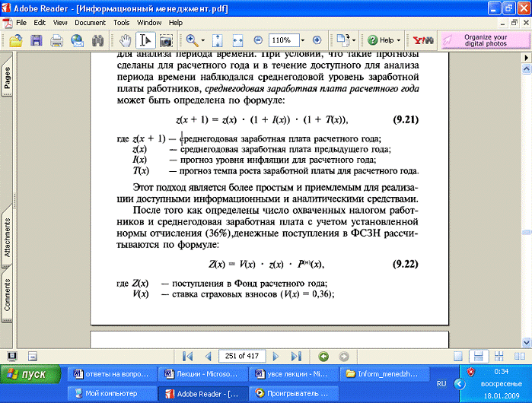Image resolution: width=532 pixels, height=403 pixels.
Task: Toggle full screen view icon at bottom left
Action: tap(12, 356)
